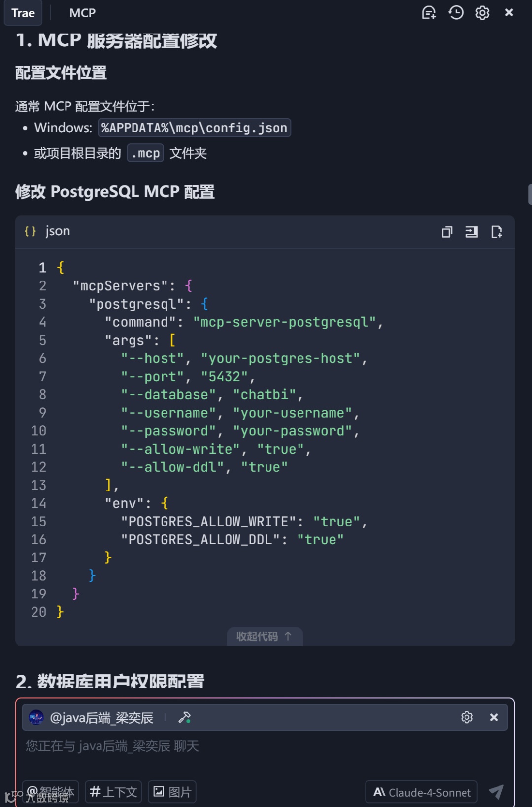Click the "--allow-write" argument text
This screenshot has width=532, height=807.
coord(180,449)
